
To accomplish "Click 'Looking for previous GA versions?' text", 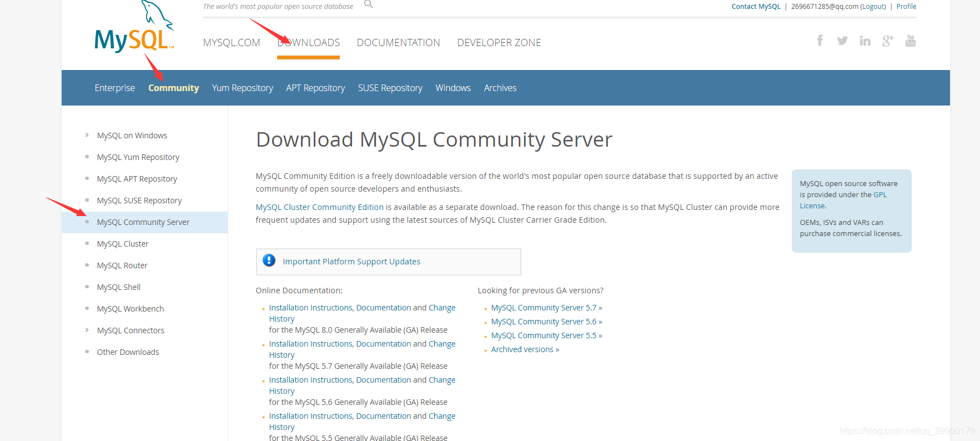I will pyautogui.click(x=541, y=290).
